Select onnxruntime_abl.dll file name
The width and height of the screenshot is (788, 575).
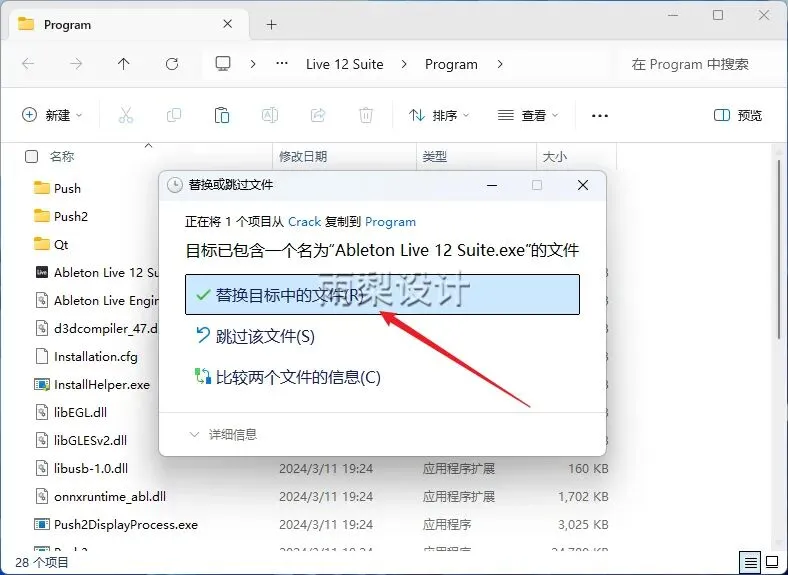tap(110, 496)
